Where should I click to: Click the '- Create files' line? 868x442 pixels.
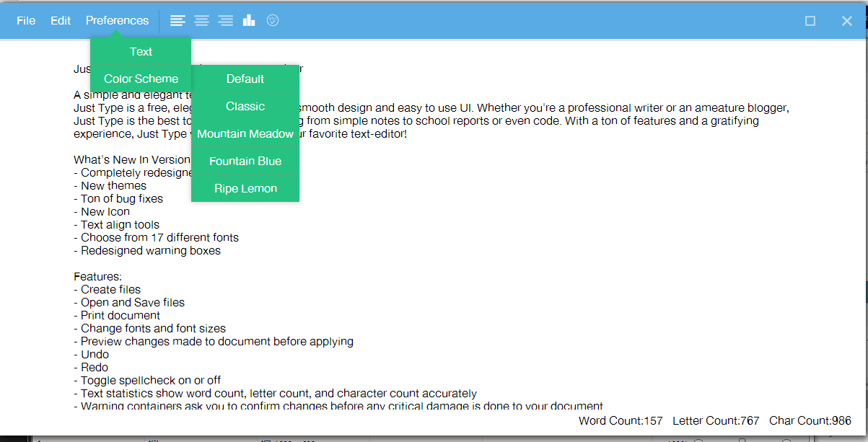tap(107, 289)
